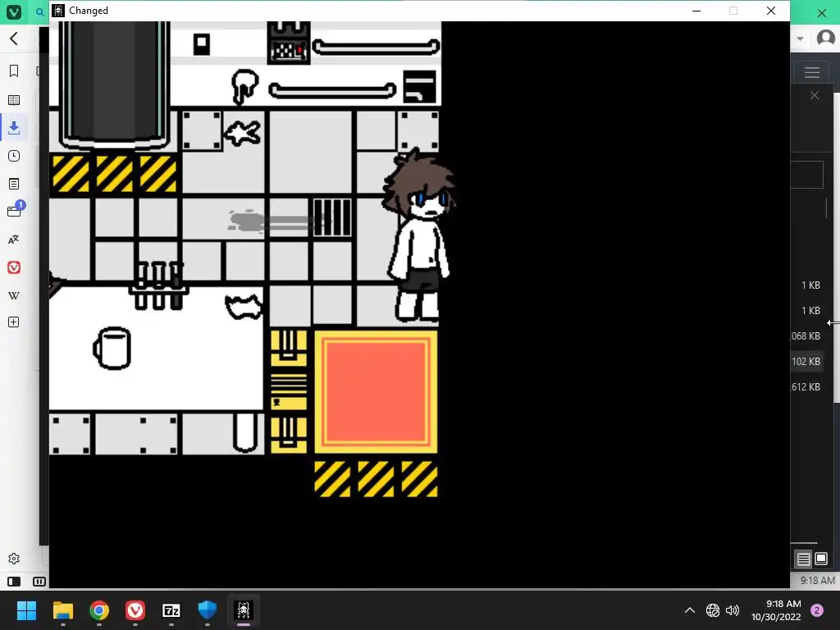Select the 068 KB download entry

click(x=806, y=336)
